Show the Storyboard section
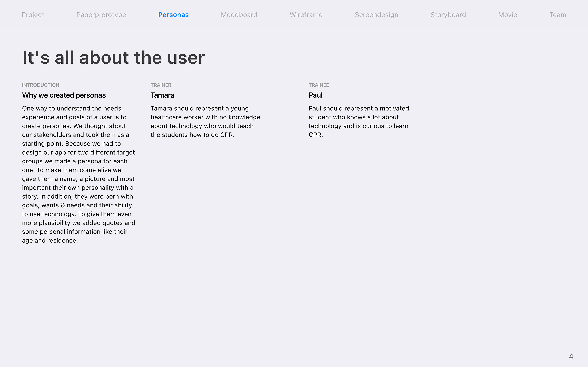This screenshot has height=367, width=588. pyautogui.click(x=448, y=15)
